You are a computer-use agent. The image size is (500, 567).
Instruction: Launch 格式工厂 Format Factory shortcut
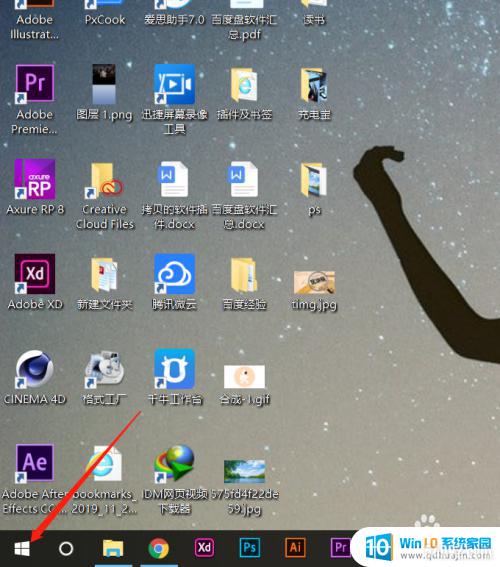click(104, 377)
